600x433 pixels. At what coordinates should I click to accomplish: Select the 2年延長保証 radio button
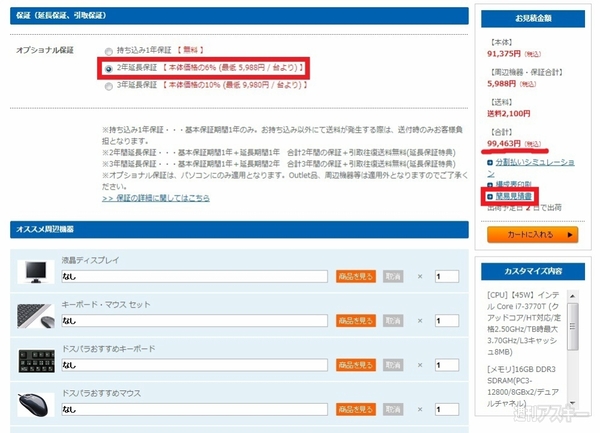click(x=109, y=69)
